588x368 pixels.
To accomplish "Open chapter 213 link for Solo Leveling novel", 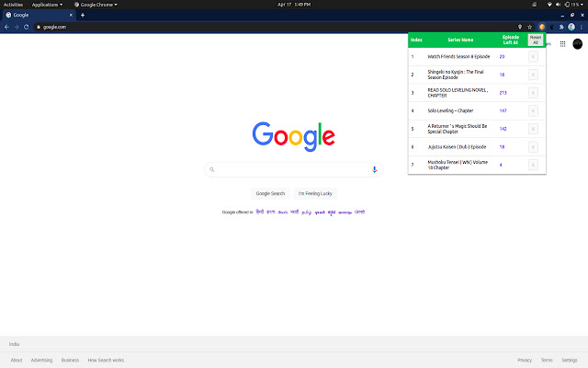I will point(503,93).
